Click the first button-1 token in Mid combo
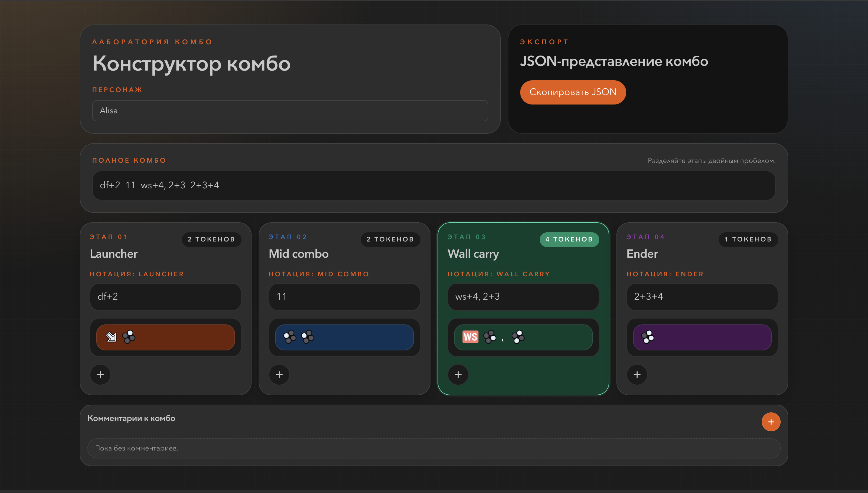Image resolution: width=868 pixels, height=493 pixels. (290, 337)
